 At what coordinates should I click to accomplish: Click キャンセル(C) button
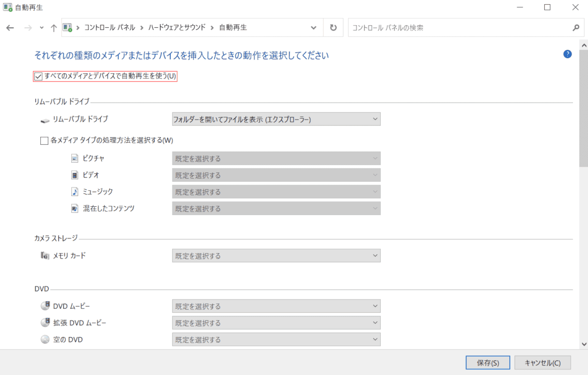pyautogui.click(x=543, y=363)
